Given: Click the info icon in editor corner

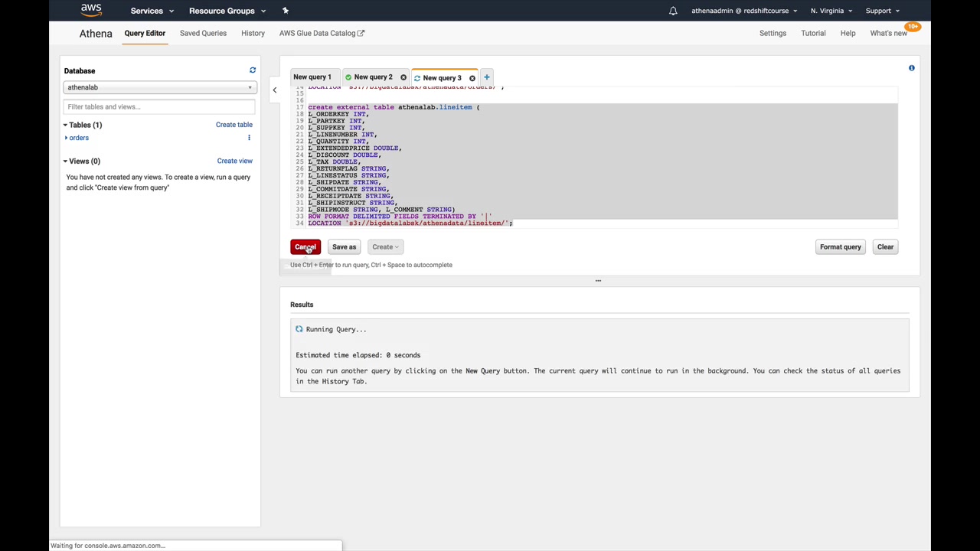Looking at the screenshot, I should (912, 68).
